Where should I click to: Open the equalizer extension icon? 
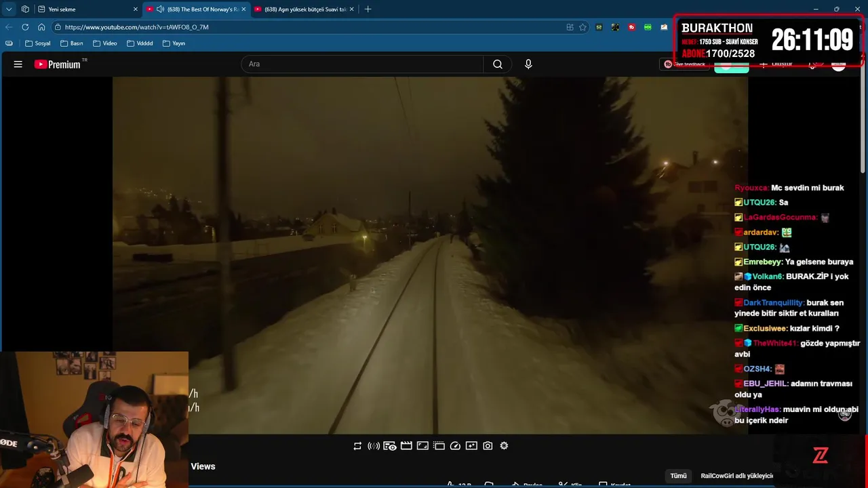[x=599, y=27]
